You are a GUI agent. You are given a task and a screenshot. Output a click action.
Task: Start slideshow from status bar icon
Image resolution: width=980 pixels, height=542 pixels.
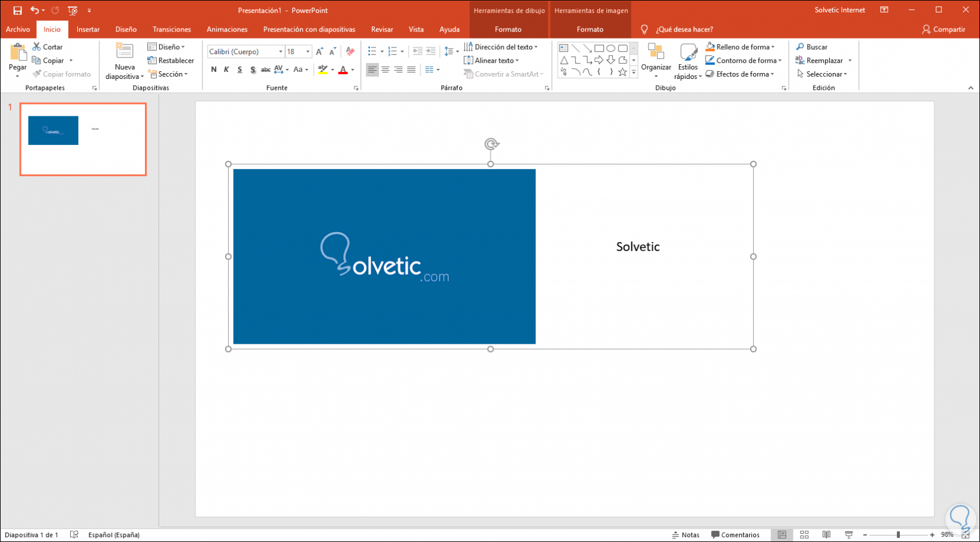pos(849,535)
